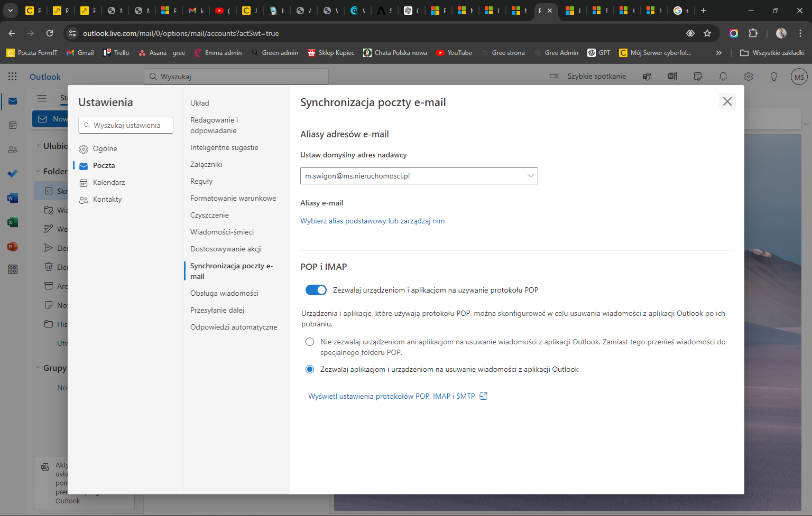
Task: Launch Excel from the left sidebar
Action: (13, 222)
